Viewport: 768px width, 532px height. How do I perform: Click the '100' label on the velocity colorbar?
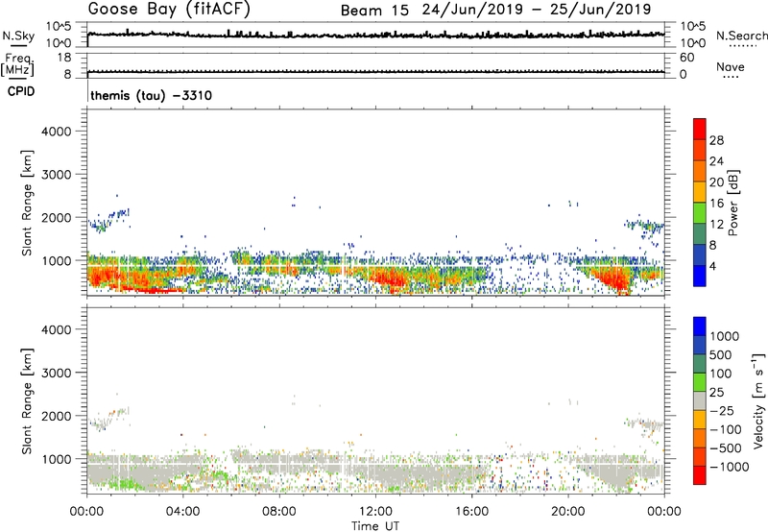(721, 374)
